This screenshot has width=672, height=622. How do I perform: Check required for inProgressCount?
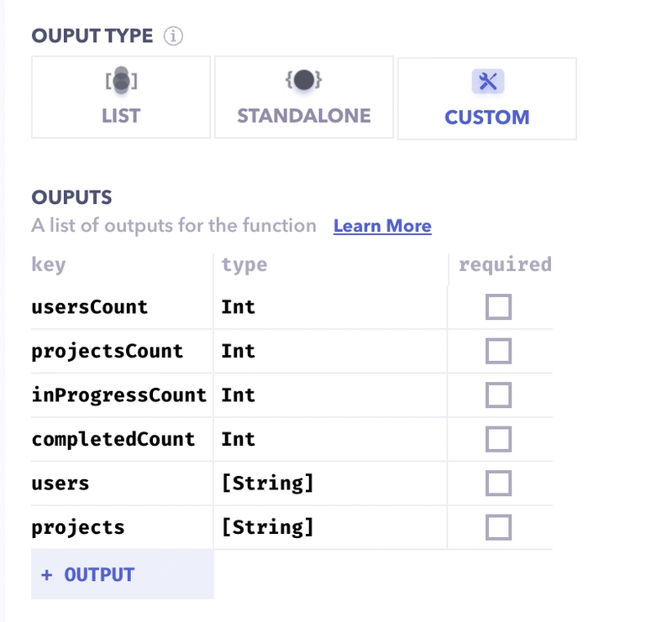498,395
